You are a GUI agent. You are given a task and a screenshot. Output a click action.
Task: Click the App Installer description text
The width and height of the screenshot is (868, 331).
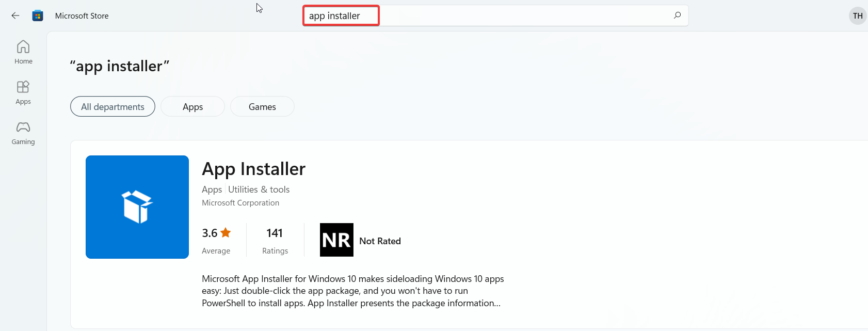[x=352, y=291]
